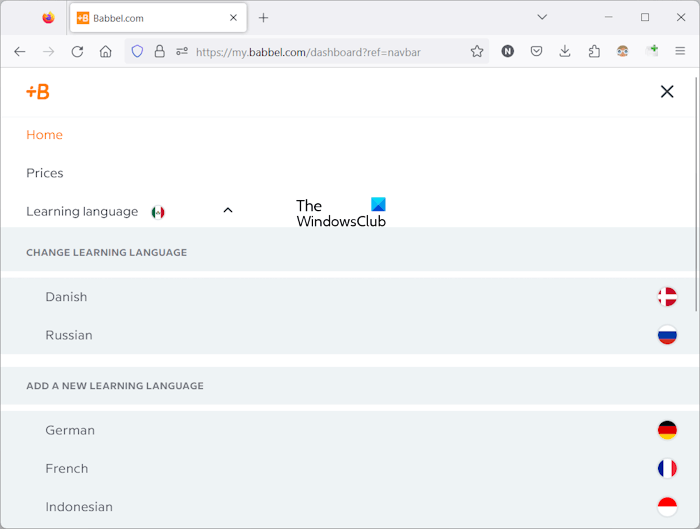Go forward with browser forward arrow
Image resolution: width=700 pixels, height=529 pixels.
(48, 52)
